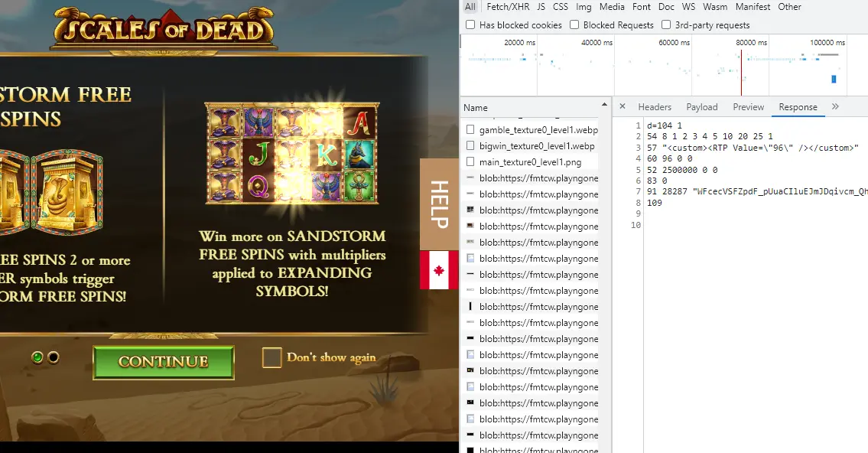This screenshot has height=453, width=868.
Task: Filter requests by Fetch/XHR
Action: [508, 7]
